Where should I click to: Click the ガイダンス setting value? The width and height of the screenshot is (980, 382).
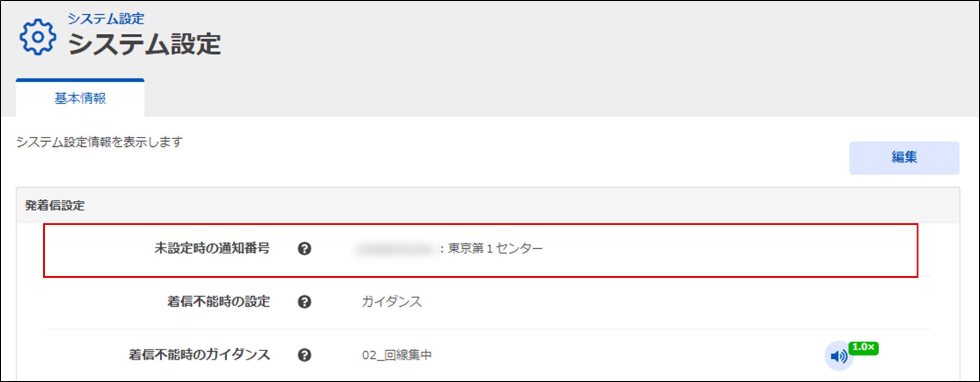[392, 302]
